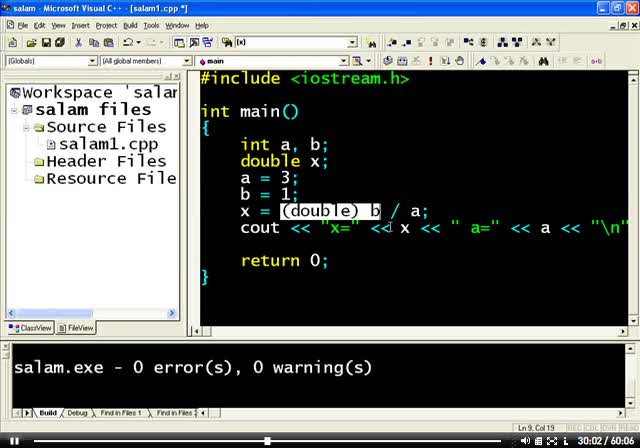Select the Find in Files 1 tab
This screenshot has width=640, height=448.
[120, 413]
